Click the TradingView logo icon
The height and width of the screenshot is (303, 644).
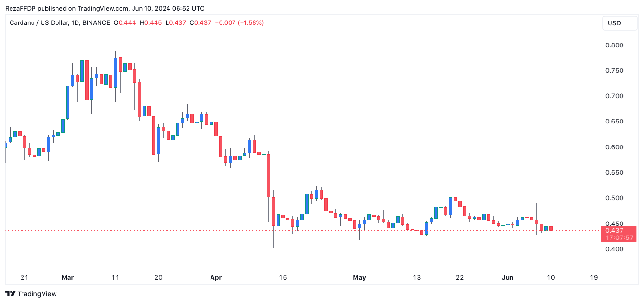point(10,294)
